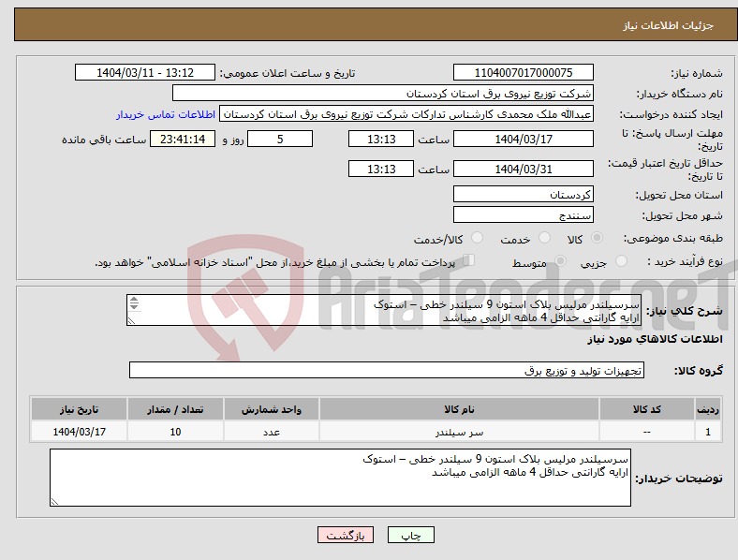Click the نوع فرآیند خرید label
This screenshot has width=738, height=560.
click(x=686, y=261)
